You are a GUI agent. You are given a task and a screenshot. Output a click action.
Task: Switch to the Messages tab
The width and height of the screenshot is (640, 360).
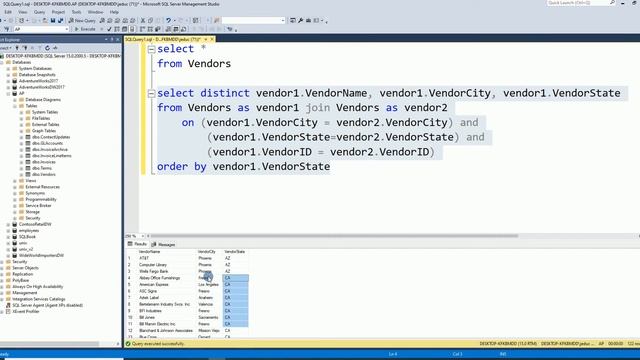coord(163,244)
